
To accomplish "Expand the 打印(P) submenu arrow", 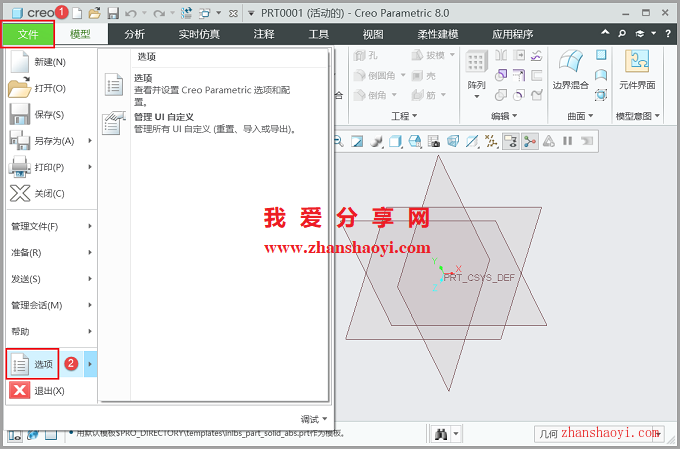I will click(x=90, y=167).
